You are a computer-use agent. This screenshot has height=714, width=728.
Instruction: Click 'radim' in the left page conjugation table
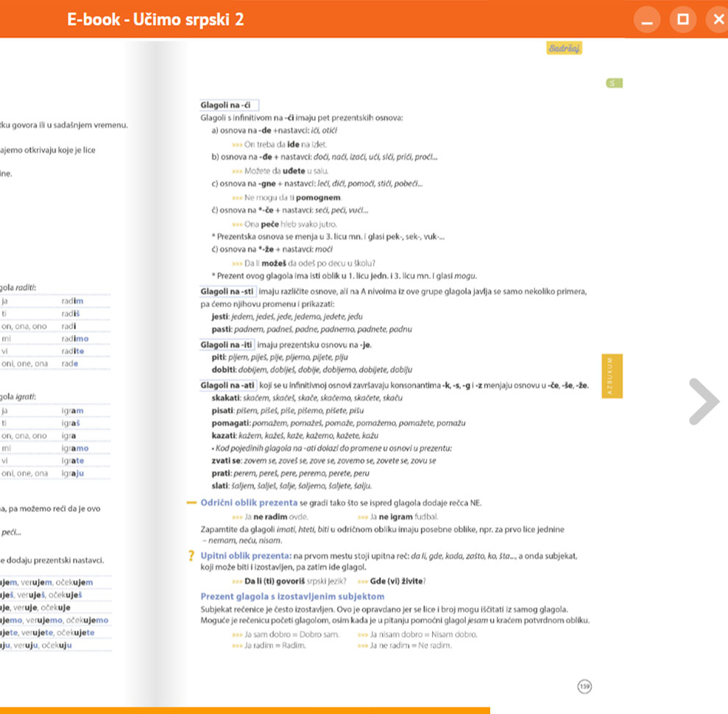73,301
